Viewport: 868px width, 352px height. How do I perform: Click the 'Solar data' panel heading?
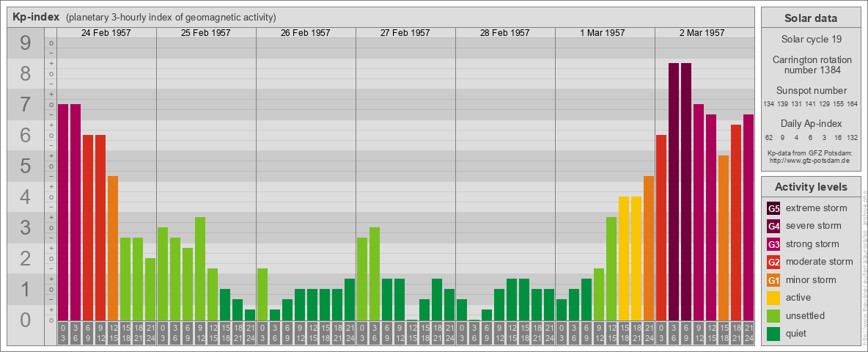[x=811, y=18]
